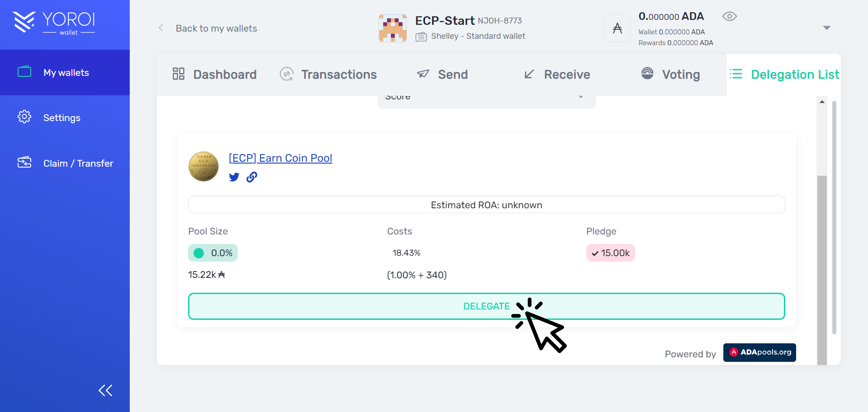Click the Receive arrow icon

[529, 74]
